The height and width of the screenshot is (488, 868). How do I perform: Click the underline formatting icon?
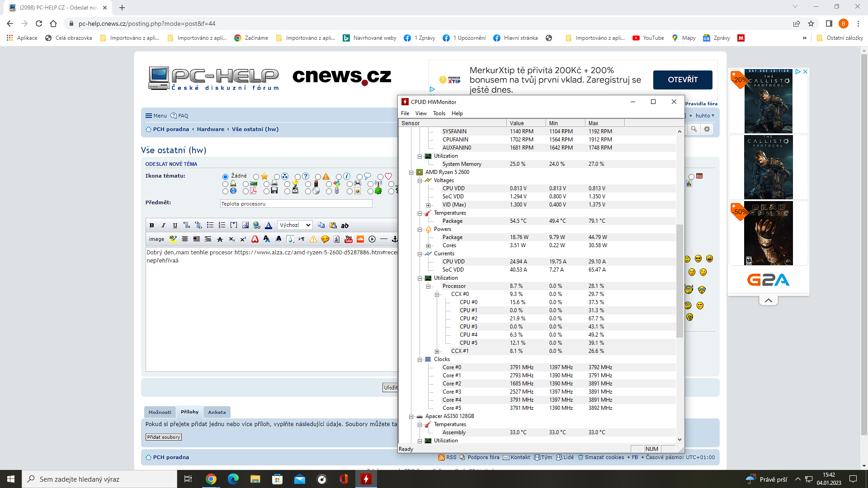[x=175, y=225]
